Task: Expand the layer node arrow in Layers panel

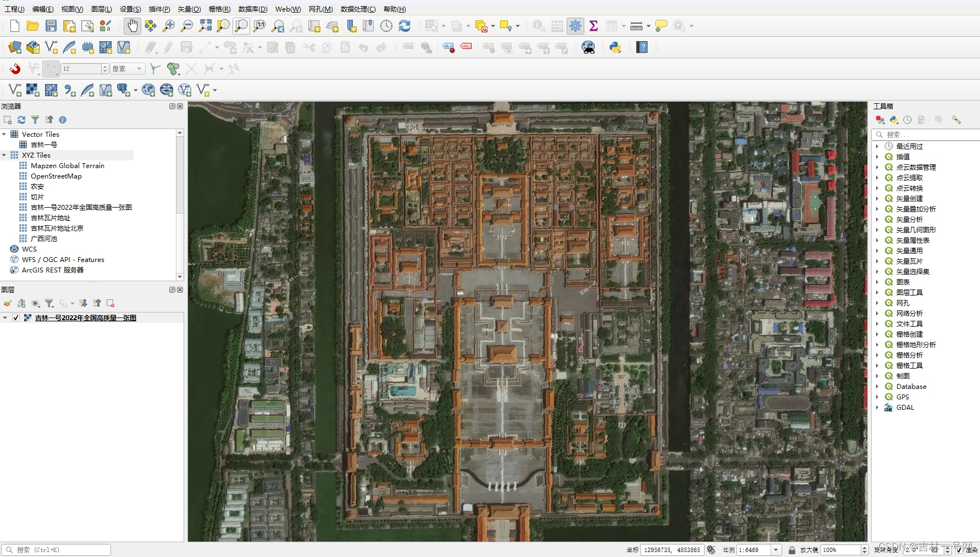Action: [x=5, y=318]
